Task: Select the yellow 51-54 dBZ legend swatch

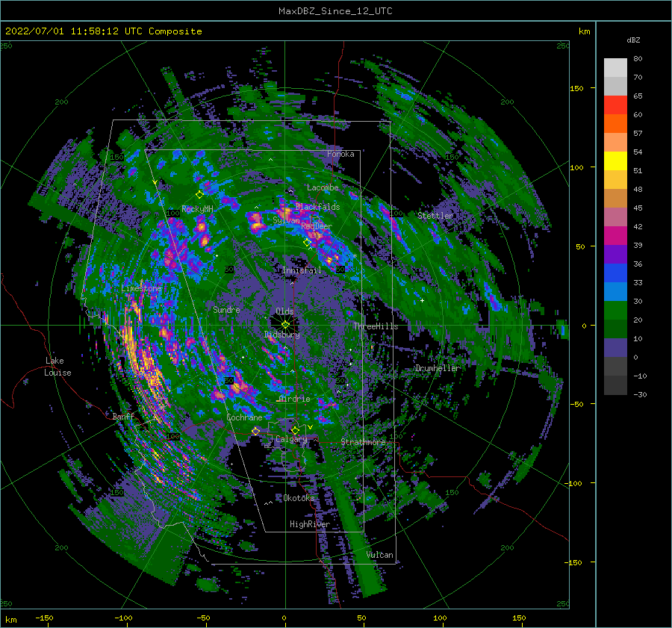Action: click(615, 161)
